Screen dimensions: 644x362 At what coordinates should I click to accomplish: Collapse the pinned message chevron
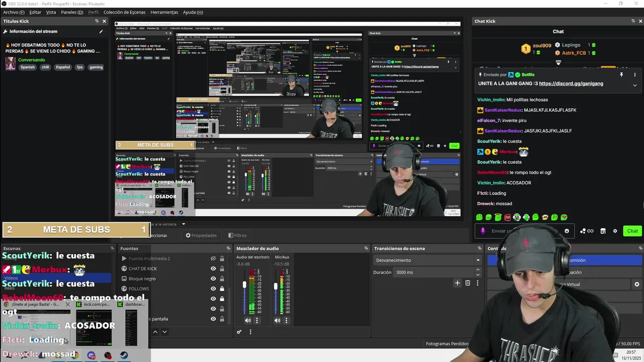tap(634, 85)
